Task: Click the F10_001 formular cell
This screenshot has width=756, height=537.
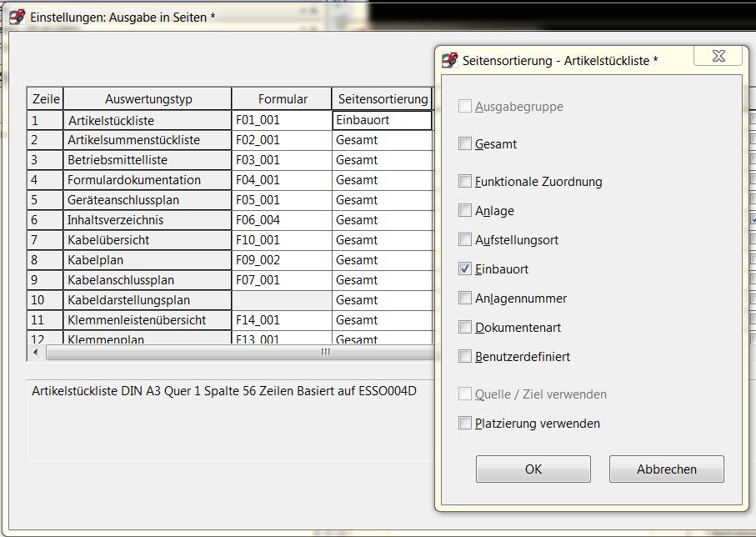Action: (x=282, y=240)
